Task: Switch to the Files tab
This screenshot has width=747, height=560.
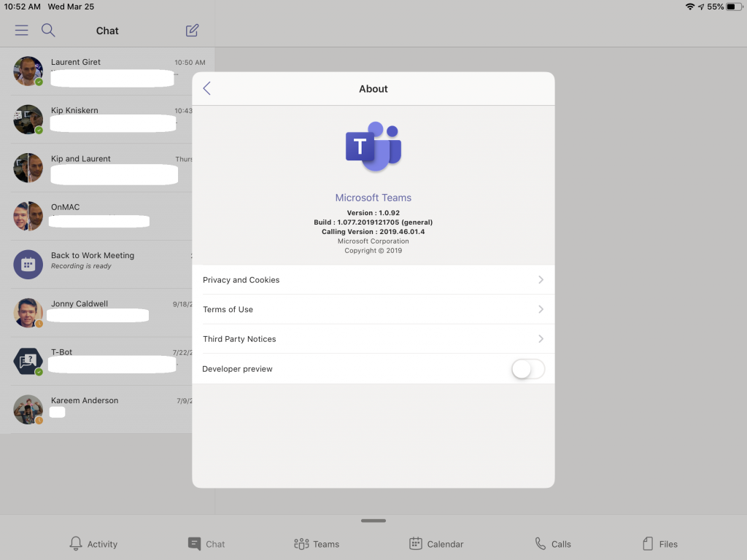Action: (x=660, y=544)
